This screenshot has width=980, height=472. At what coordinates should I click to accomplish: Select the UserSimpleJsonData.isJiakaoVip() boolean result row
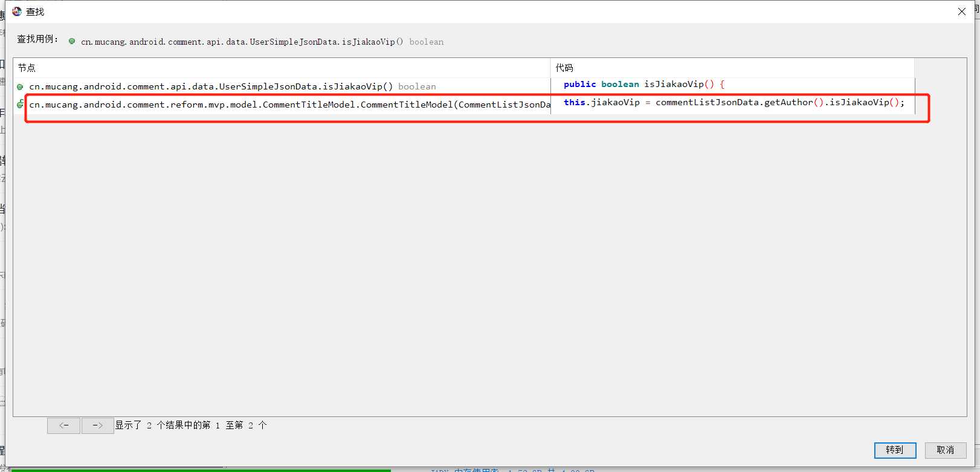463,86
